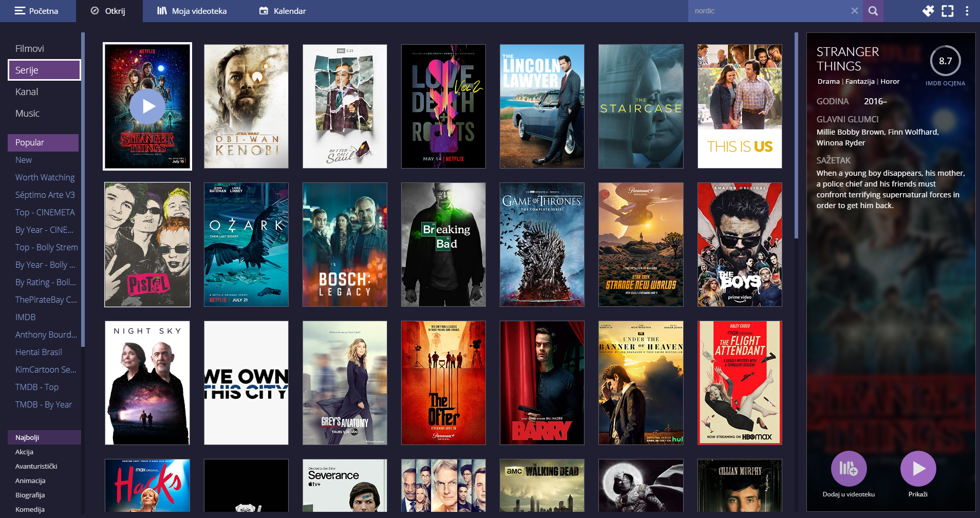Open Top - Bolly Strem catalog
Viewport: 980px width, 518px height.
[43, 247]
